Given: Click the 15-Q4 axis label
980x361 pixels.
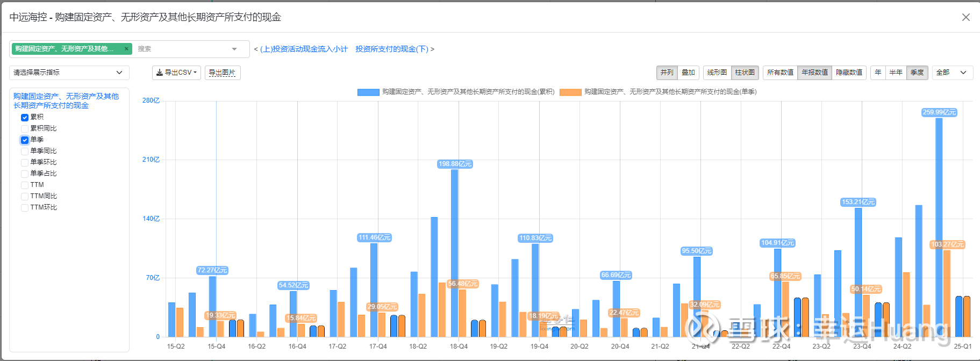Looking at the screenshot, I should [217, 346].
